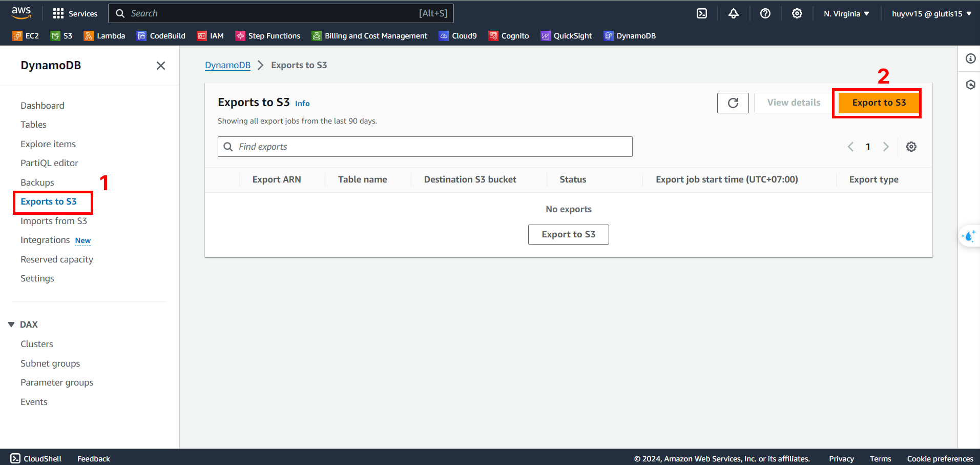Open the N. Virginia region dropdown

coord(846,14)
